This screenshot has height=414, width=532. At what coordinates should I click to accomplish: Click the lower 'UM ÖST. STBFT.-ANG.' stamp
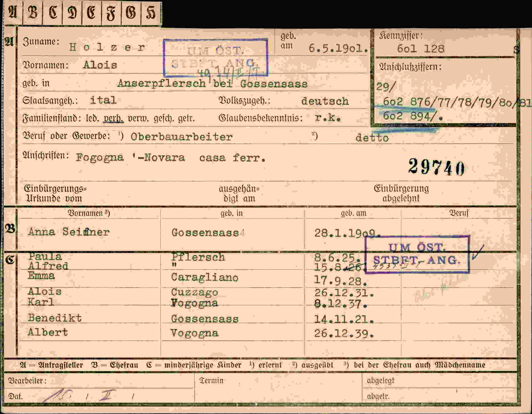click(x=417, y=254)
